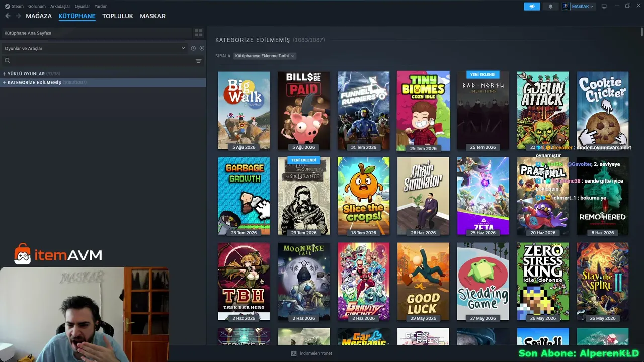Open Slice the crops! game
The height and width of the screenshot is (362, 644).
pos(363,196)
